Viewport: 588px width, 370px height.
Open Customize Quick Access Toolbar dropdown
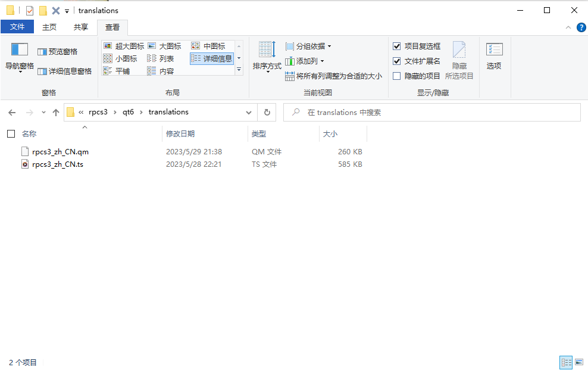67,11
